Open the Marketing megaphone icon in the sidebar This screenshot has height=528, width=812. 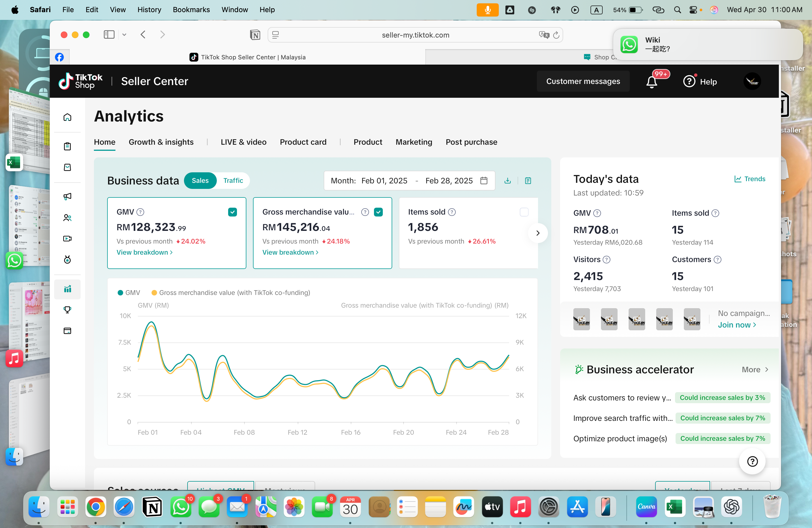tap(67, 196)
